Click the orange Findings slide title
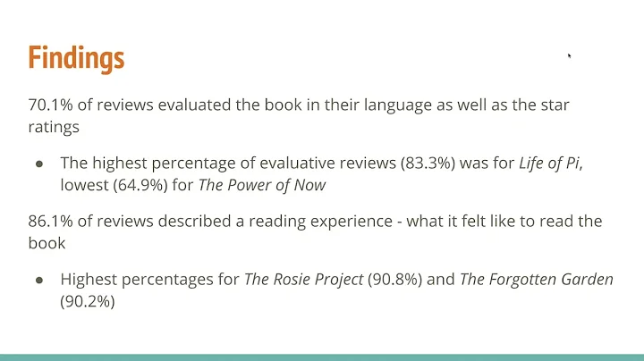 (76, 58)
